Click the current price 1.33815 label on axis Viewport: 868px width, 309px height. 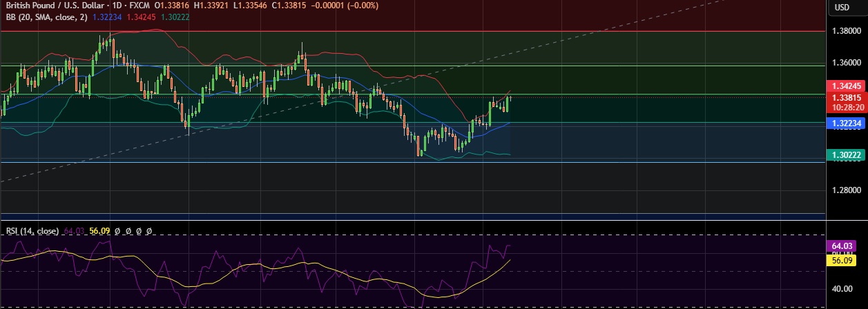[x=846, y=98]
